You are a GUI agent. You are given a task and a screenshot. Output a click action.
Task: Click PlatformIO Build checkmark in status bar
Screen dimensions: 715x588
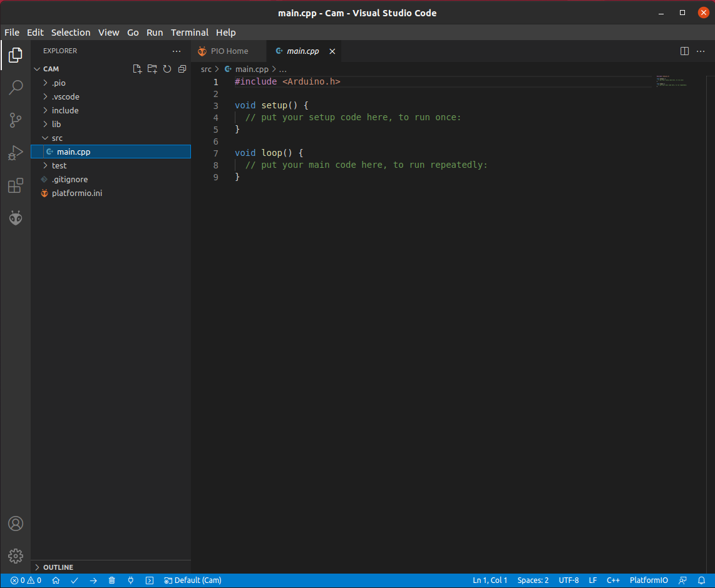coord(75,580)
